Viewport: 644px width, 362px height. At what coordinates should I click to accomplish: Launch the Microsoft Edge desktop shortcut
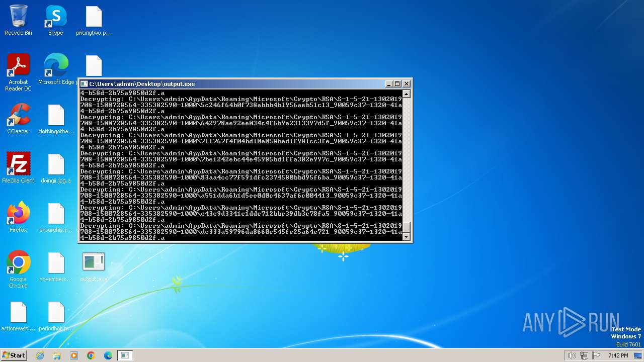(56, 69)
